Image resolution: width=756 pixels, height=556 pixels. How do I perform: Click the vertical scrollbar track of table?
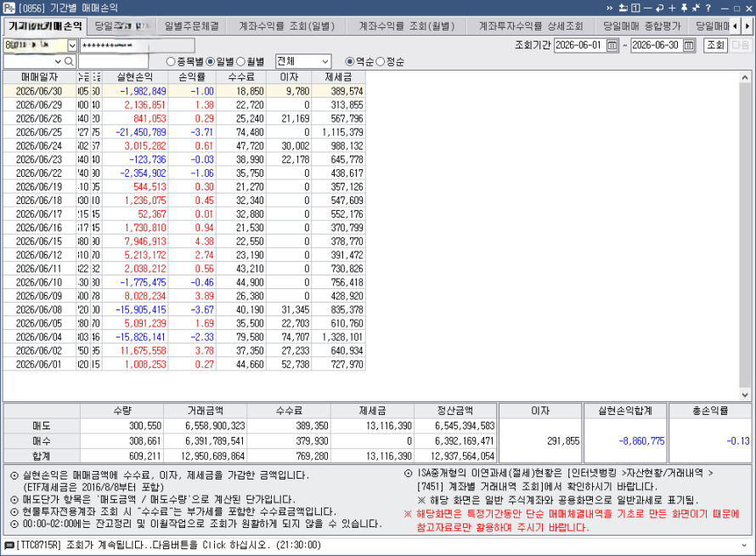745,236
